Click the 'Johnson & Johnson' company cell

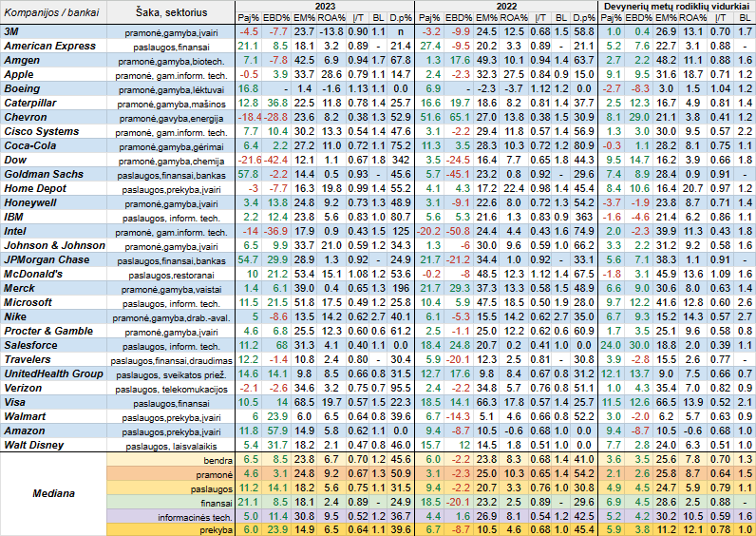click(x=53, y=245)
